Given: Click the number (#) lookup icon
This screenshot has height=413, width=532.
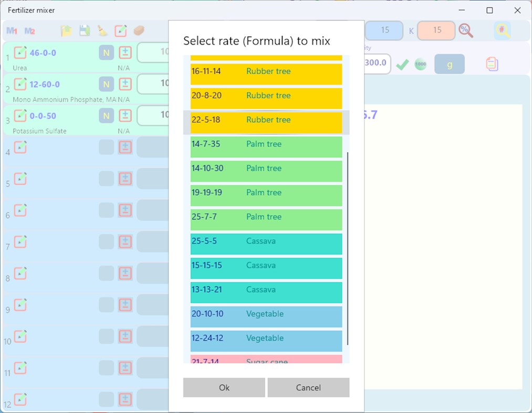Looking at the screenshot, I should coord(503,30).
